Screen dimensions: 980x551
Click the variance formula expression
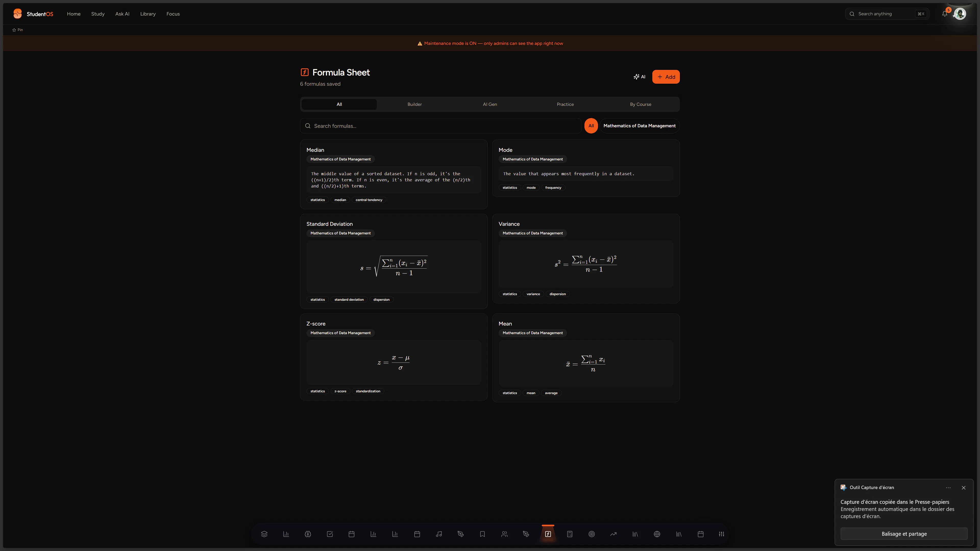click(x=586, y=264)
